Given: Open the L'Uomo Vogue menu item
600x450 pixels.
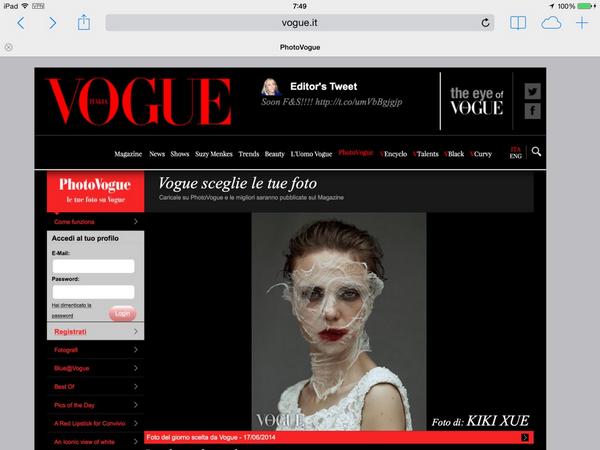Looking at the screenshot, I should point(311,154).
